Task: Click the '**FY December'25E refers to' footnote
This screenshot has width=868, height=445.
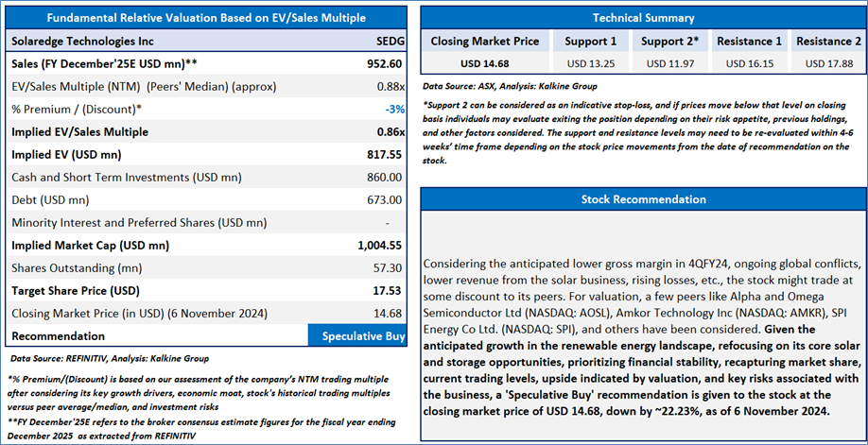Action: click(201, 429)
